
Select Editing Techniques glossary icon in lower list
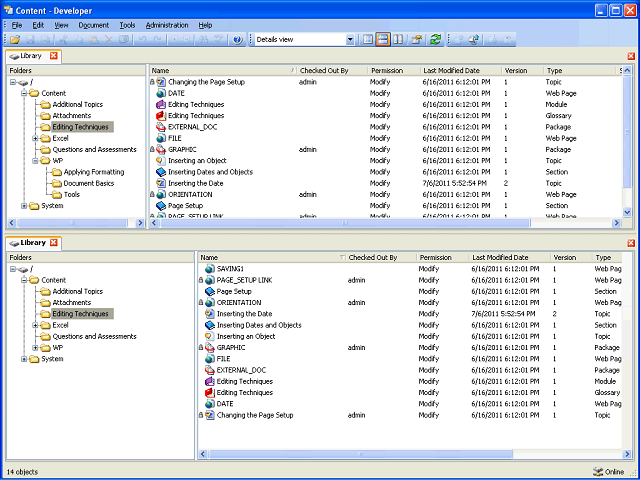(x=210, y=393)
